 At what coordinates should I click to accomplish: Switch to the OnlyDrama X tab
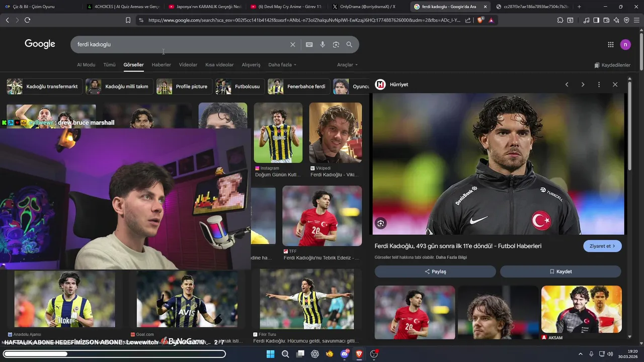(368, 7)
